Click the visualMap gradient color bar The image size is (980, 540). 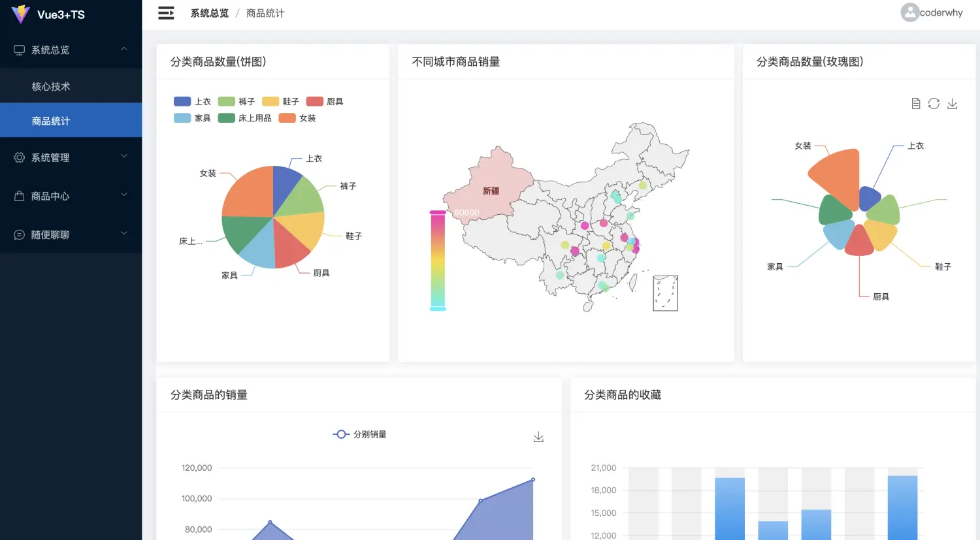pos(438,261)
